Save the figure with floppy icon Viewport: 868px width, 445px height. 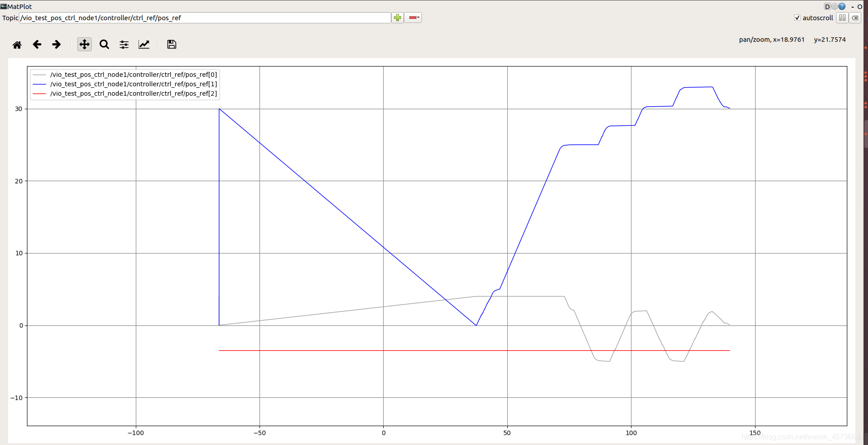[171, 44]
